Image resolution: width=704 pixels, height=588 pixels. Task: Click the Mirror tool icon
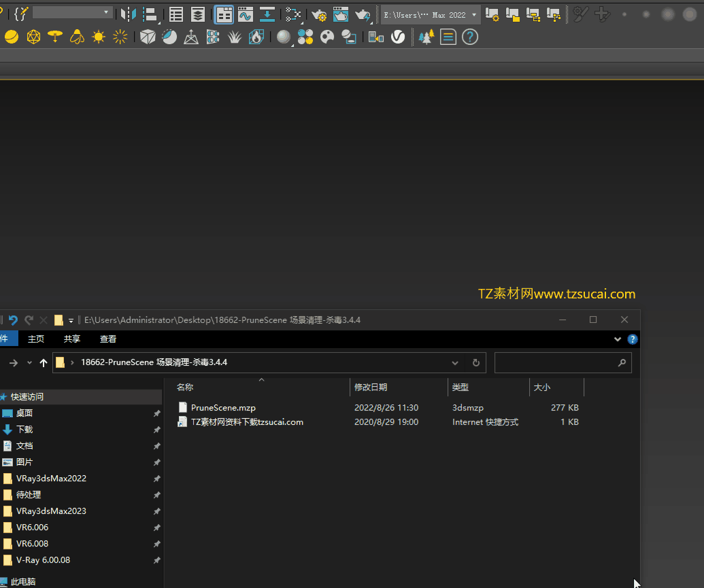click(128, 14)
